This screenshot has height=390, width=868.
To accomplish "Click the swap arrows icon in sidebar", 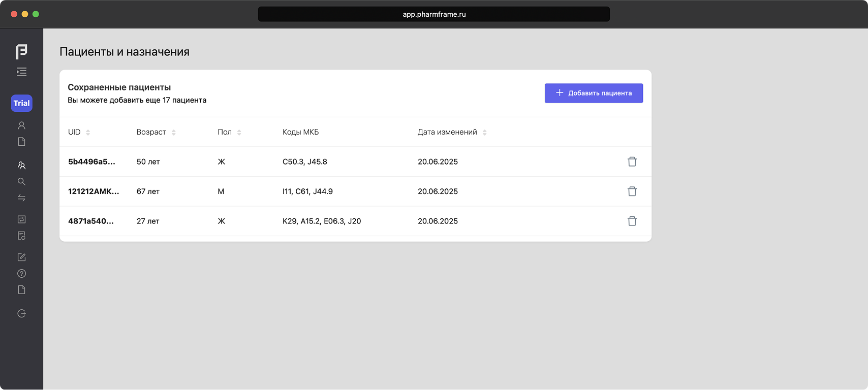I will pos(21,198).
